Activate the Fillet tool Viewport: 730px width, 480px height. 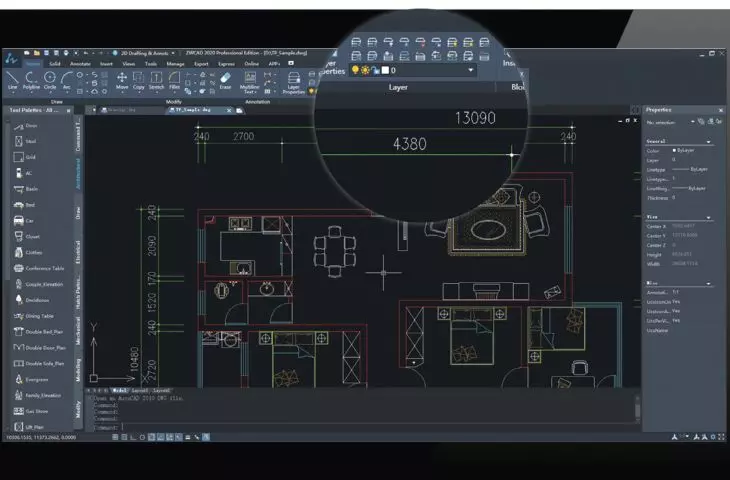(174, 80)
